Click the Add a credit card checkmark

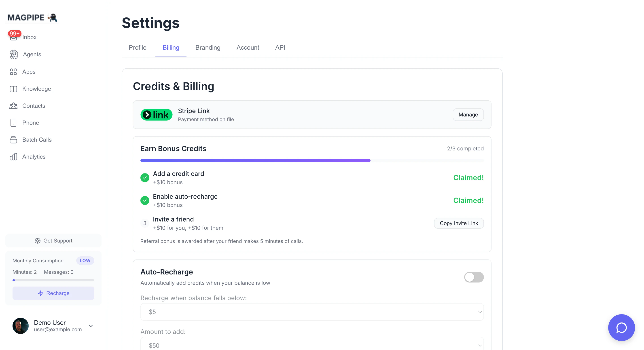(x=145, y=178)
